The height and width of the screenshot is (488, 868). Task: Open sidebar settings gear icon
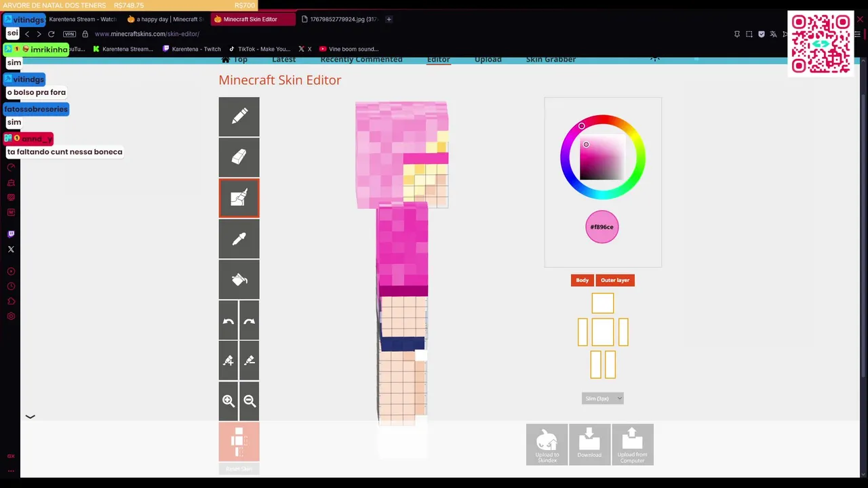click(11, 317)
